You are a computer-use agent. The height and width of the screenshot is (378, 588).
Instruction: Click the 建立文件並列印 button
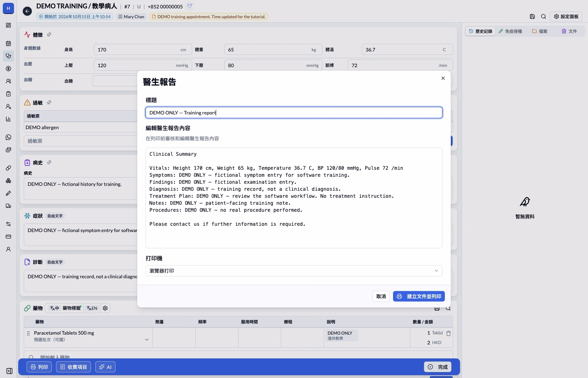[419, 296]
